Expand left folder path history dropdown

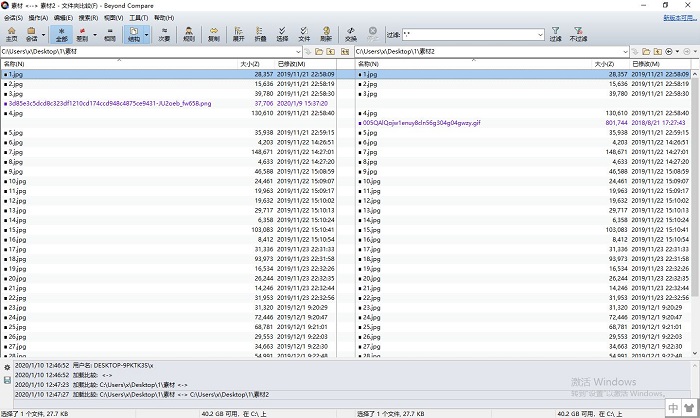(298, 52)
